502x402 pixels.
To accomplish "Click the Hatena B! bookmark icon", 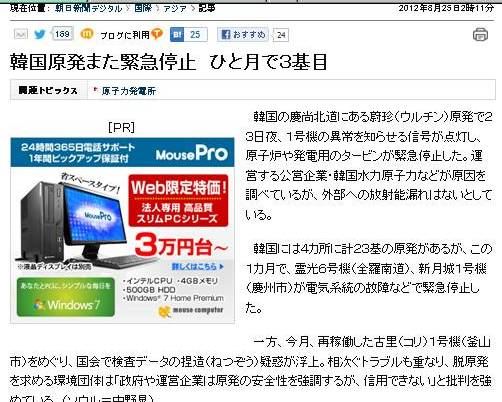I will (177, 35).
